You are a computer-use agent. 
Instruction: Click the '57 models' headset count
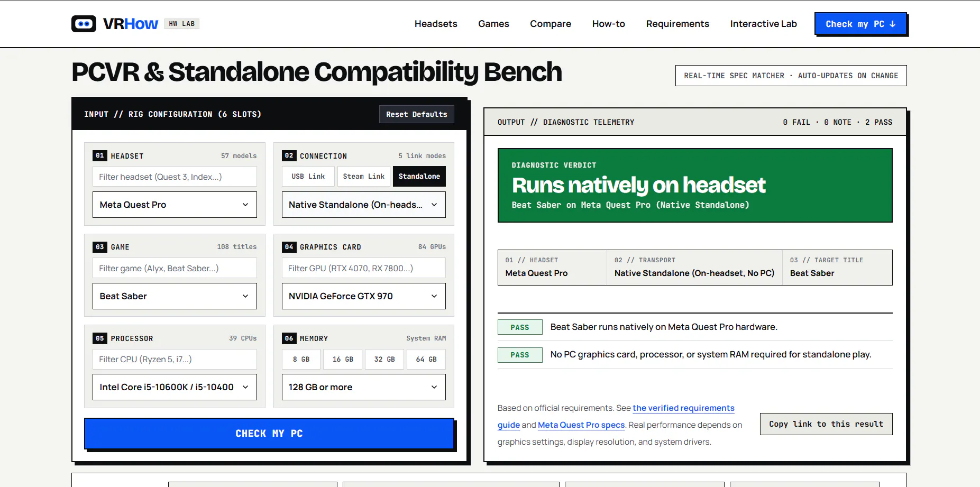pos(239,156)
